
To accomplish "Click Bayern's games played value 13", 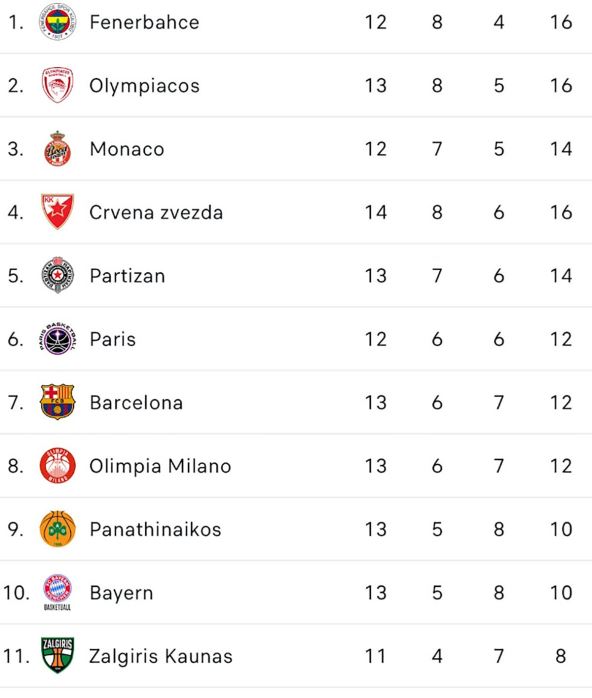I will [376, 592].
